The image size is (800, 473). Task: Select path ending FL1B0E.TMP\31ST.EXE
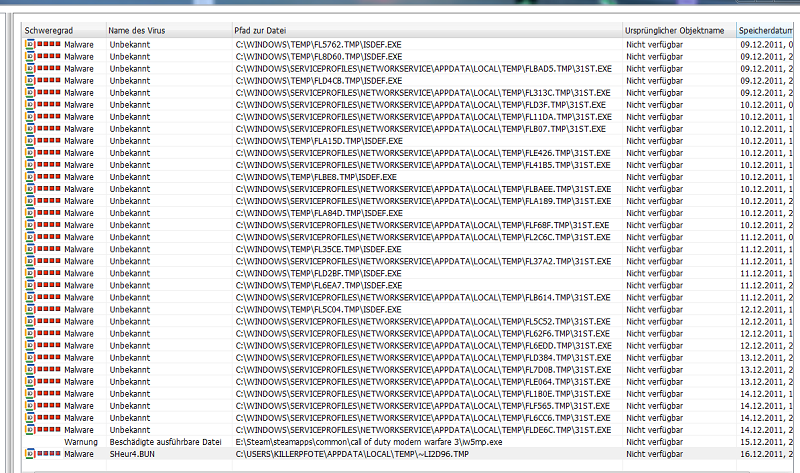[423, 394]
